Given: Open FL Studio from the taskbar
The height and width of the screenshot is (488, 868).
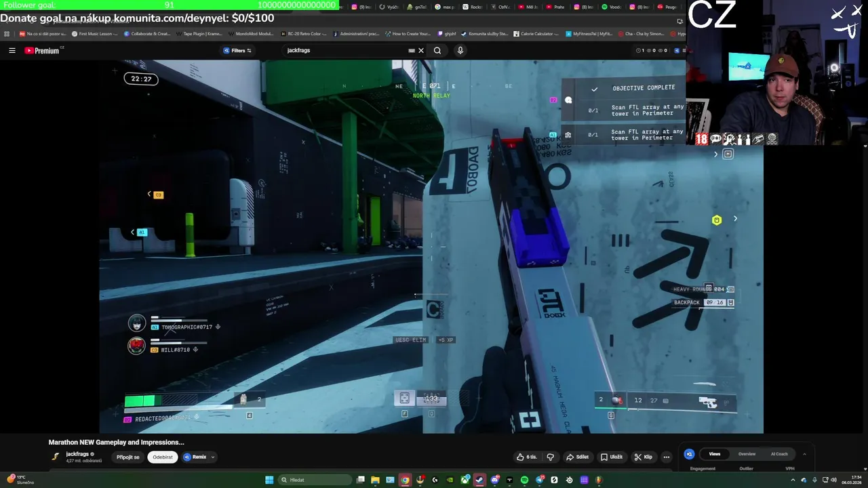Looking at the screenshot, I should tap(599, 480).
